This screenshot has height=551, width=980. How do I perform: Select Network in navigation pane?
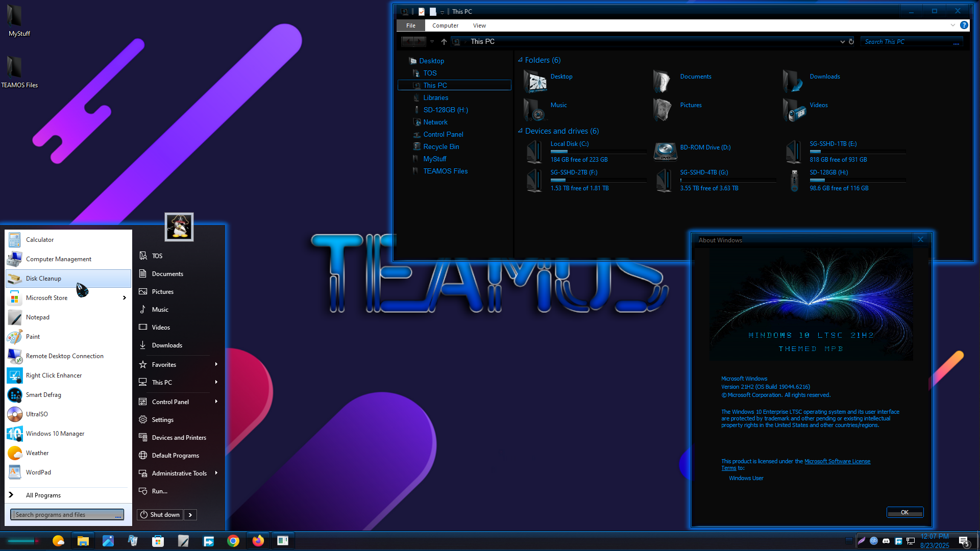435,122
